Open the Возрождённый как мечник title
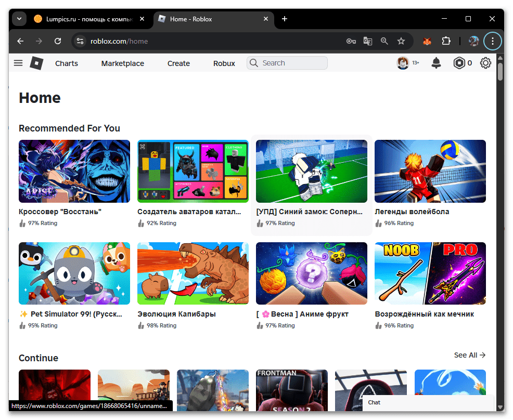The image size is (513, 420). [425, 314]
